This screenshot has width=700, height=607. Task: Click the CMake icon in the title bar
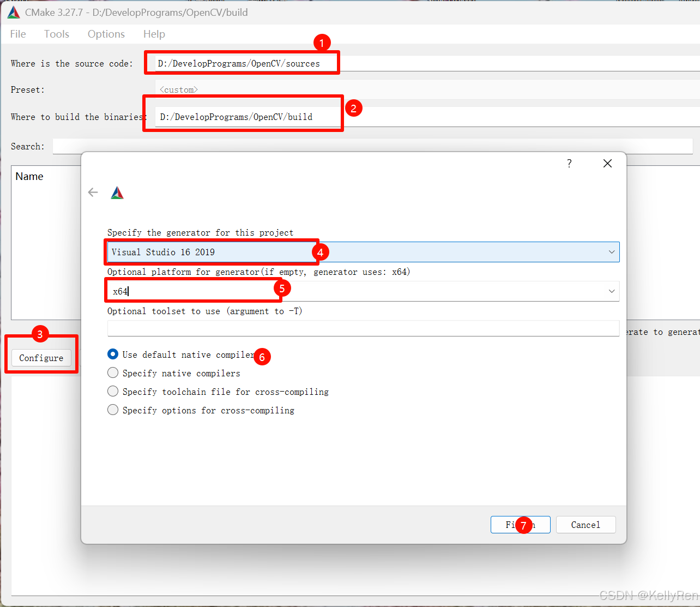click(x=12, y=11)
